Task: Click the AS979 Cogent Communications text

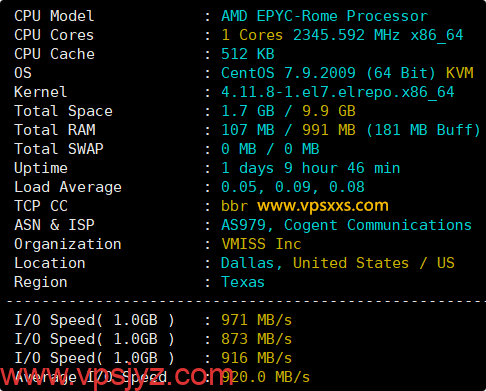Action: tap(346, 225)
